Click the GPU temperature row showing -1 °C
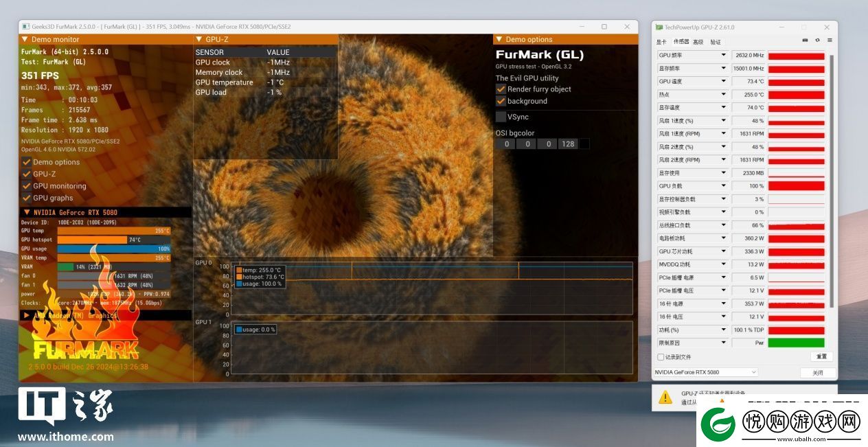Screen dimensions: 868x447 pyautogui.click(x=265, y=82)
